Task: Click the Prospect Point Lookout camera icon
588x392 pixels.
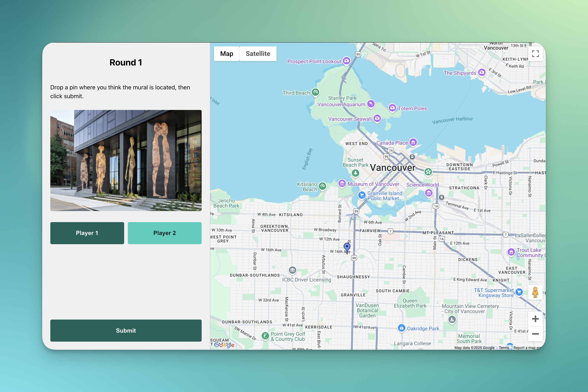Action: click(346, 60)
